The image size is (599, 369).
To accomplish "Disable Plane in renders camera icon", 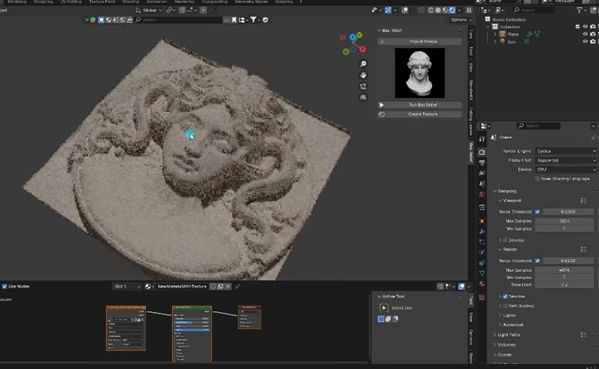I will (593, 34).
